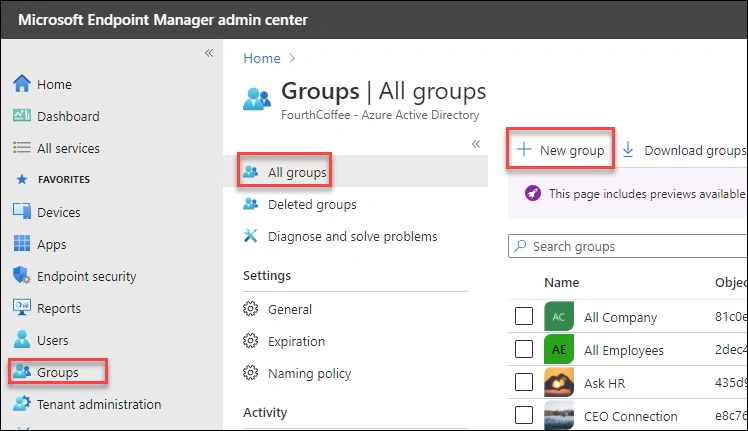The image size is (748, 431).
Task: Click the All Company AC avatar
Action: click(559, 316)
